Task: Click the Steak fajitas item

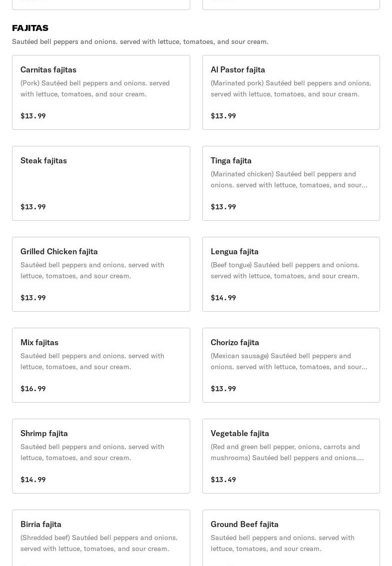Action: (101, 183)
